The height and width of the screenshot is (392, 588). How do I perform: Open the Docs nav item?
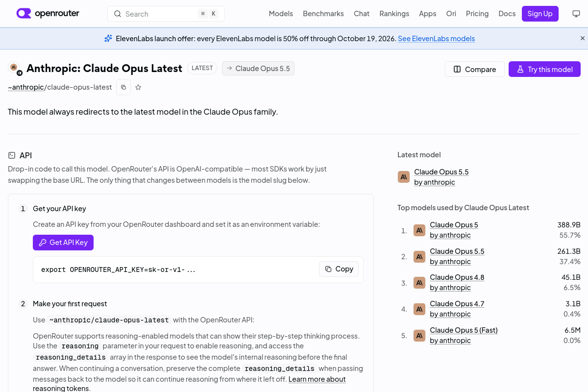(x=507, y=14)
